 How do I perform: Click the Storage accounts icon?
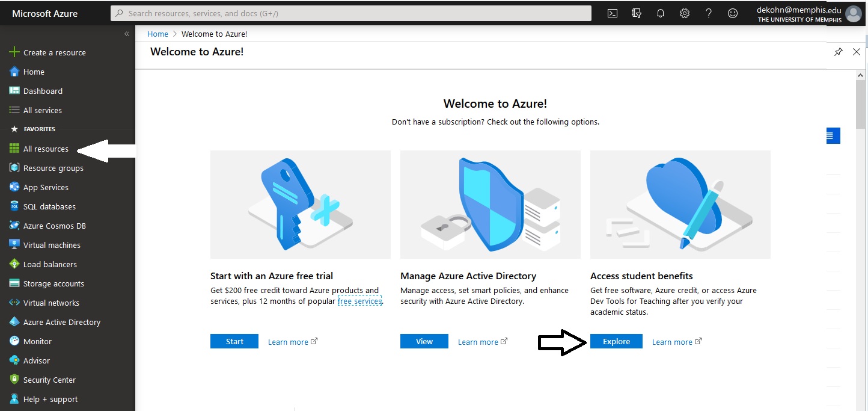[x=14, y=283]
